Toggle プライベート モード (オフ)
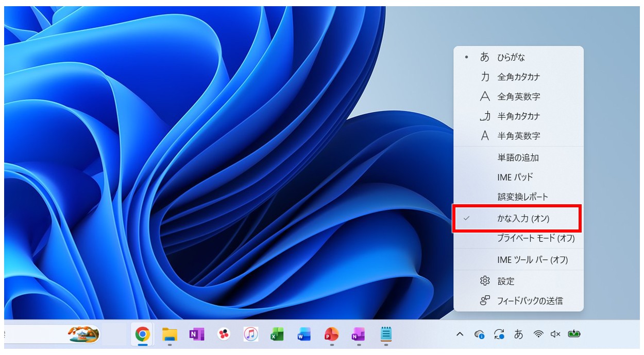644x355 pixels. [x=518, y=239]
